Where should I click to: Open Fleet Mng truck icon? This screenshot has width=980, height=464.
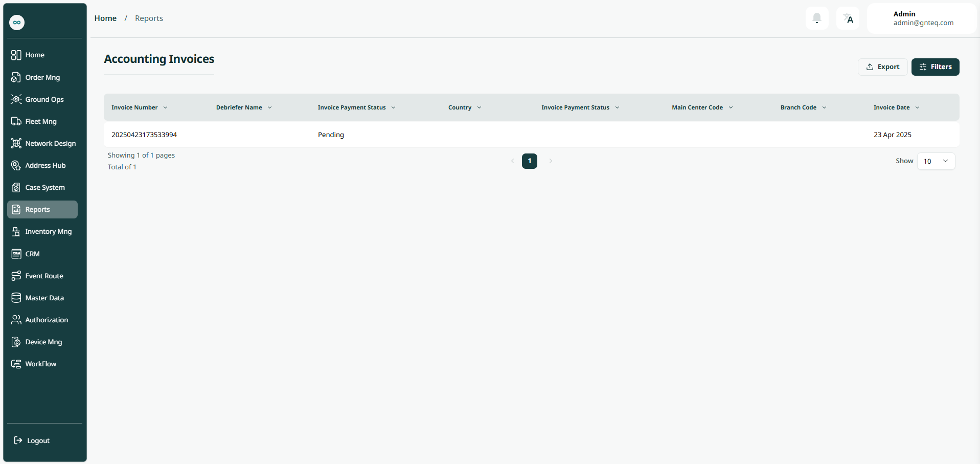16,121
